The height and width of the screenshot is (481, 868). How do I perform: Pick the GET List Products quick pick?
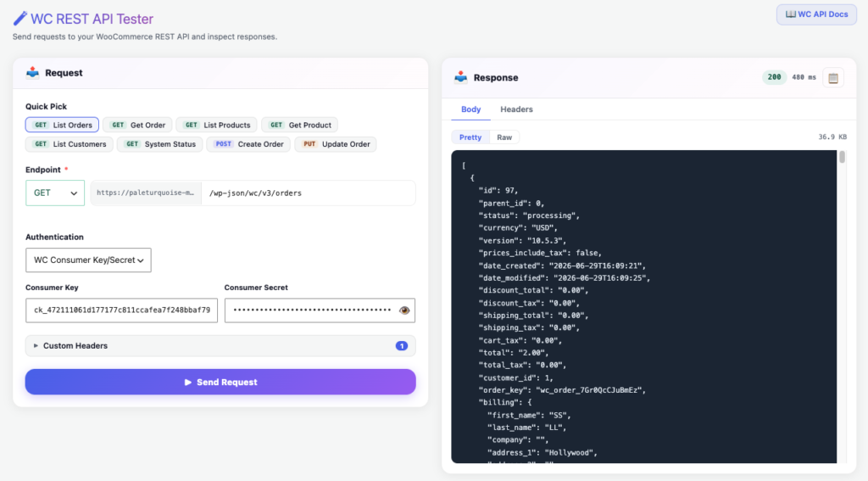[216, 125]
